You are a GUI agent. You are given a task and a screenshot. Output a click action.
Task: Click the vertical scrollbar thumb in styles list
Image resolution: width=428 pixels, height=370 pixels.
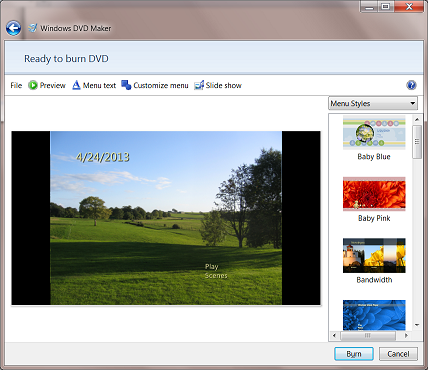tap(417, 142)
